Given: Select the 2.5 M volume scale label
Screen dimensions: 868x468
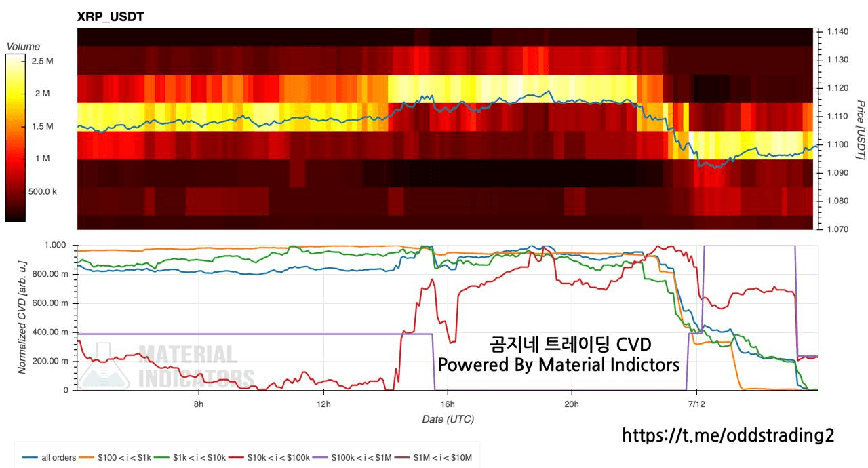Looking at the screenshot, I should click(42, 62).
